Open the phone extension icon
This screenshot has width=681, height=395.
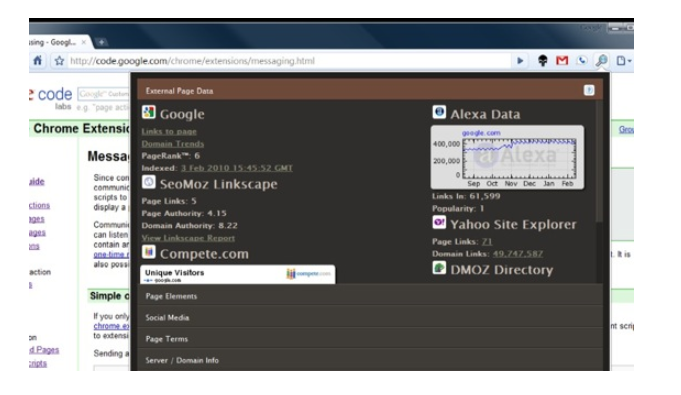(582, 61)
